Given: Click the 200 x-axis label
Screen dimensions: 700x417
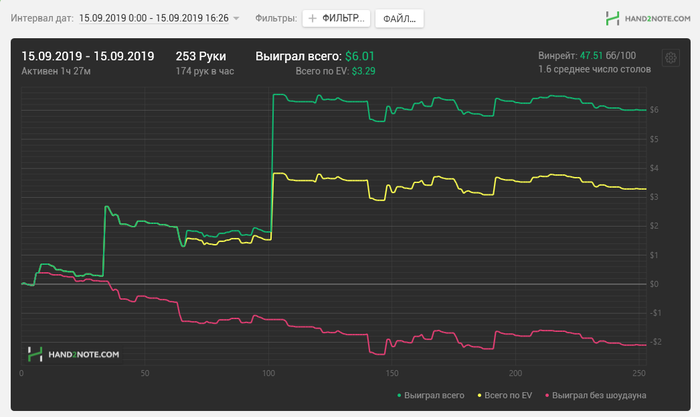Looking at the screenshot, I should pos(515,373).
